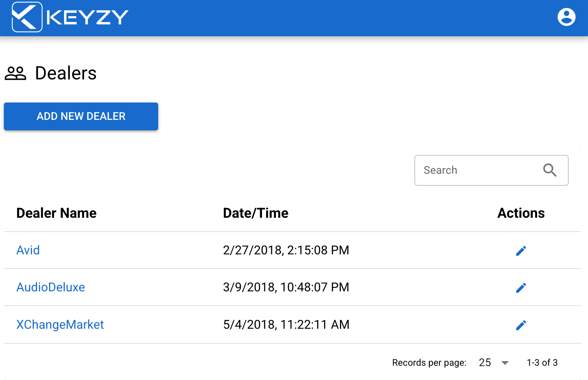This screenshot has width=588, height=380.
Task: Edit the AudioDeluxe dealer via pencil icon
Action: (x=520, y=288)
